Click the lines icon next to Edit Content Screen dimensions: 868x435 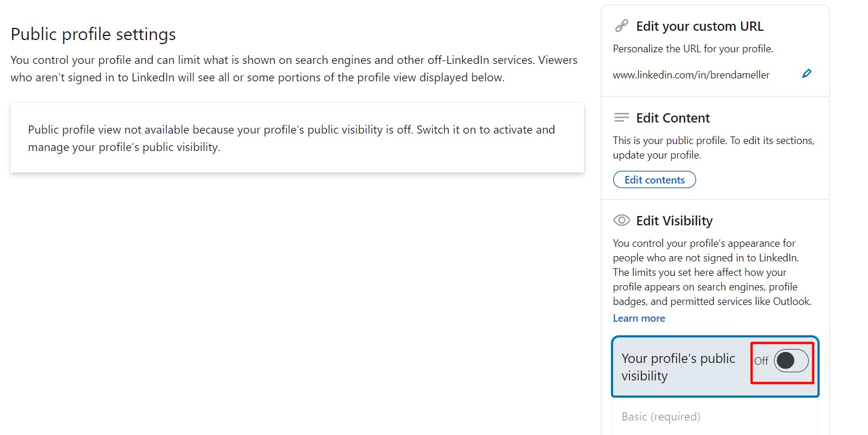(x=621, y=118)
